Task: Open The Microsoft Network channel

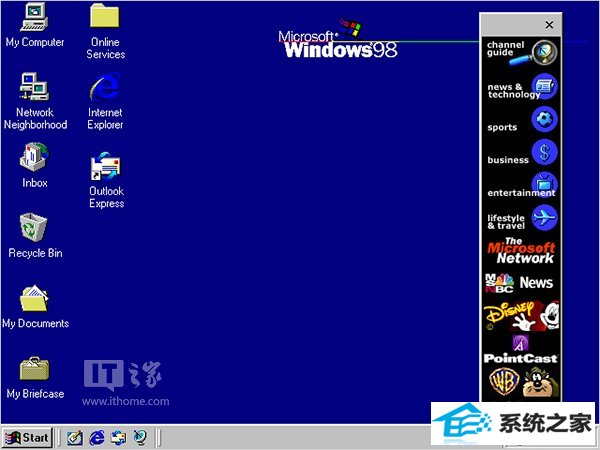Action: (x=521, y=251)
